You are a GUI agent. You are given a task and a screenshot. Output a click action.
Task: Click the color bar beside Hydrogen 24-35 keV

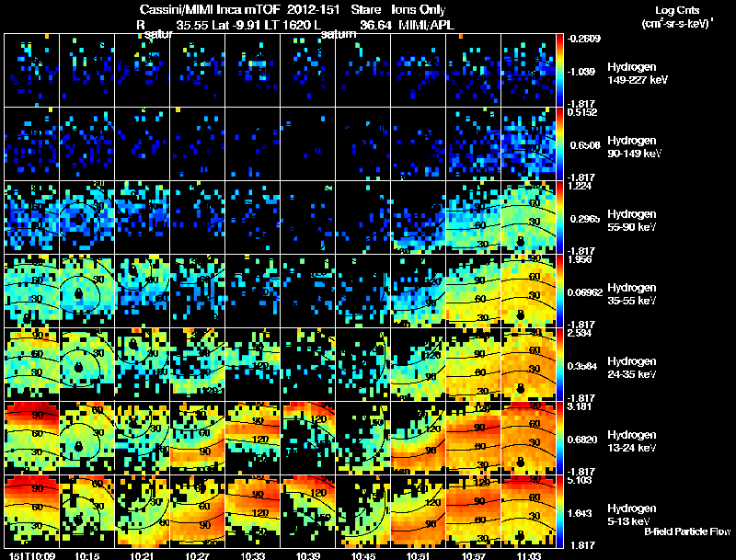tap(559, 365)
